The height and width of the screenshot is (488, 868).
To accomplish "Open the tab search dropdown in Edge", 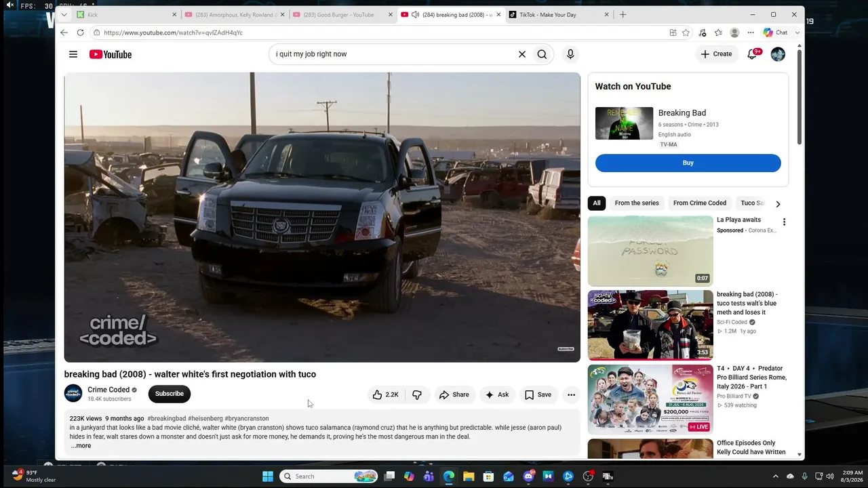I will pyautogui.click(x=64, y=14).
